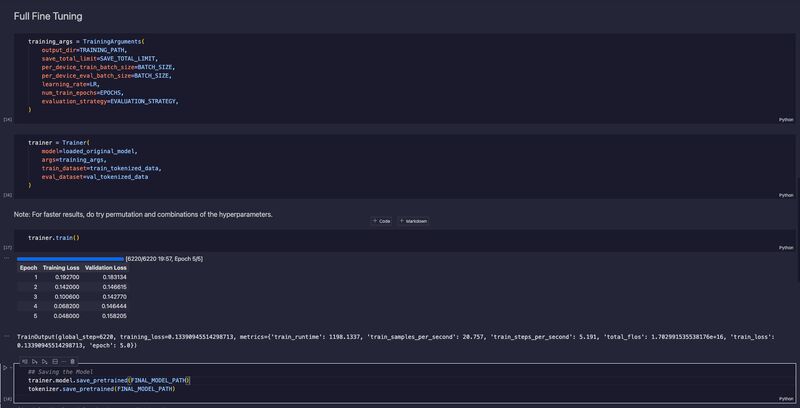
Task: Open output actions beside the training progress bar
Action: click(7, 257)
